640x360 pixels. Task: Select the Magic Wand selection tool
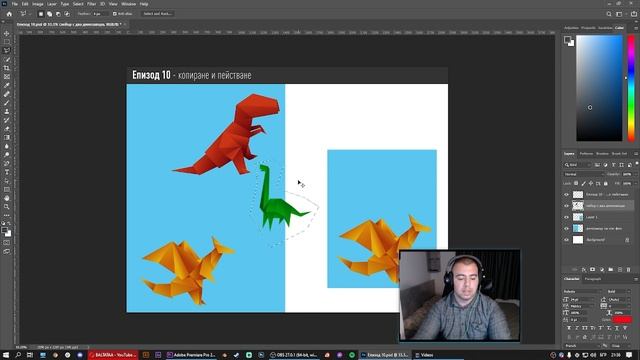pyautogui.click(x=7, y=59)
